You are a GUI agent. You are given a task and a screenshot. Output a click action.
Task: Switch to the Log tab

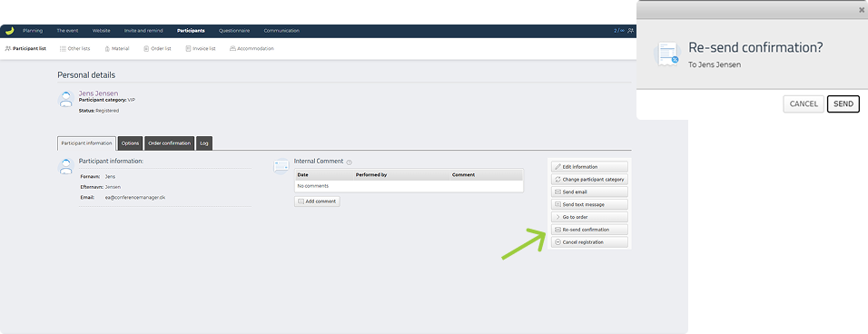pyautogui.click(x=204, y=143)
